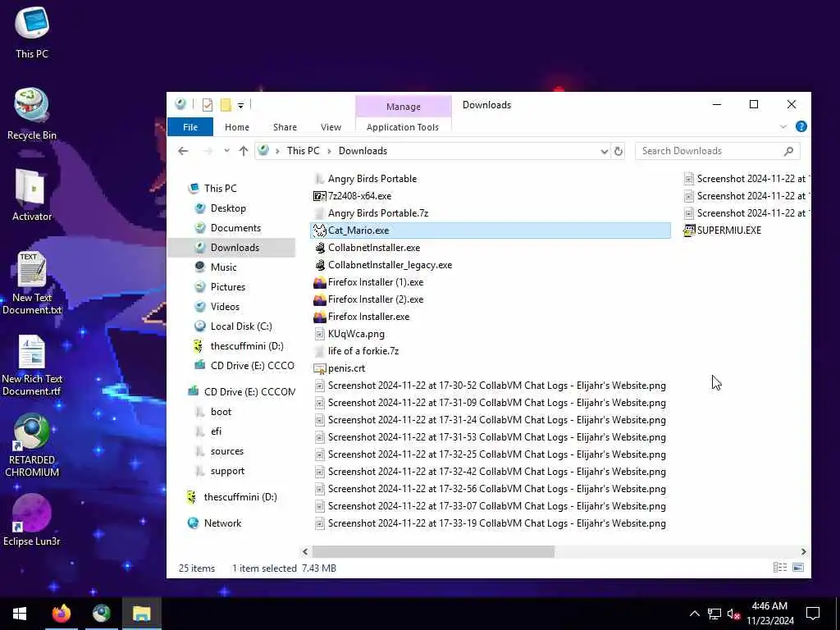Screen dimensions: 840x630
Task: Select the RETARDED CHROMIUM shortcut icon
Action: tap(32, 445)
